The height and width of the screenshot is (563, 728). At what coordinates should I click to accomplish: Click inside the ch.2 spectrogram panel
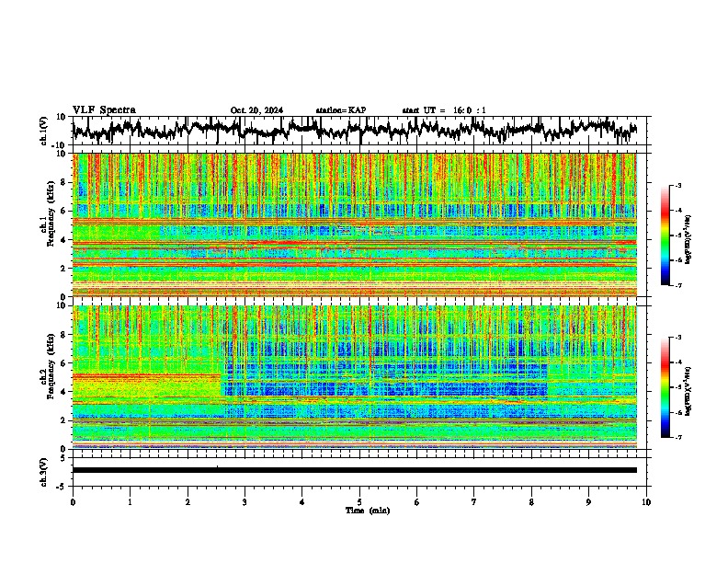355,377
